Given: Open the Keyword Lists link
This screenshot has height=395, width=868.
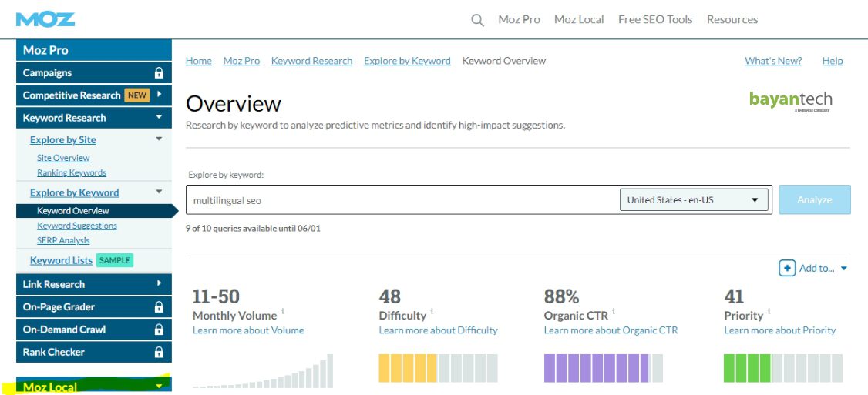Looking at the screenshot, I should [61, 260].
